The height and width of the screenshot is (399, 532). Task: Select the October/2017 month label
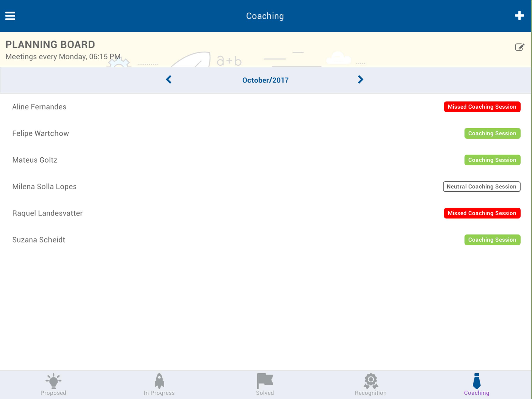pos(265,80)
